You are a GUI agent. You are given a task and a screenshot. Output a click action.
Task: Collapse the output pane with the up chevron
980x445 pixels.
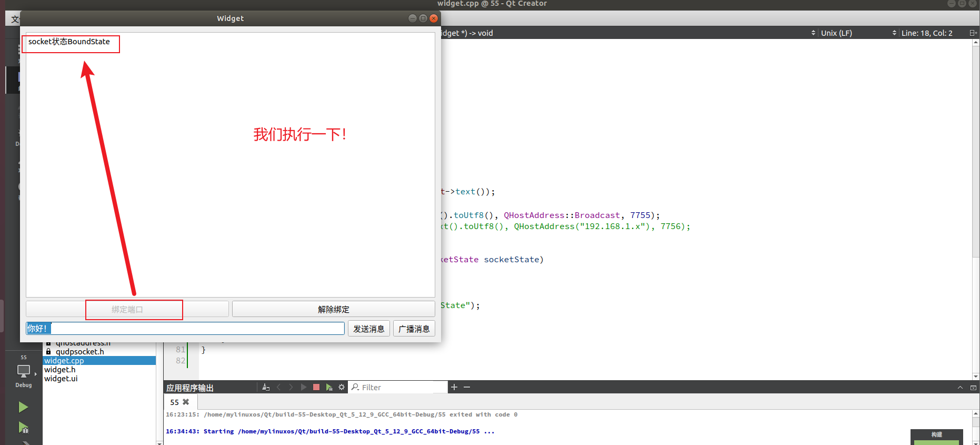[961, 388]
